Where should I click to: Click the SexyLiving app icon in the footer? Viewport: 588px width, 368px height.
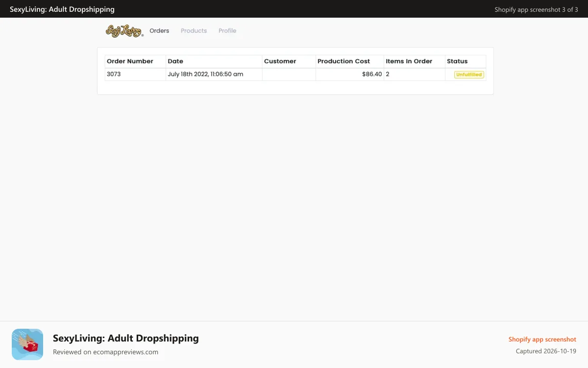coord(27,344)
